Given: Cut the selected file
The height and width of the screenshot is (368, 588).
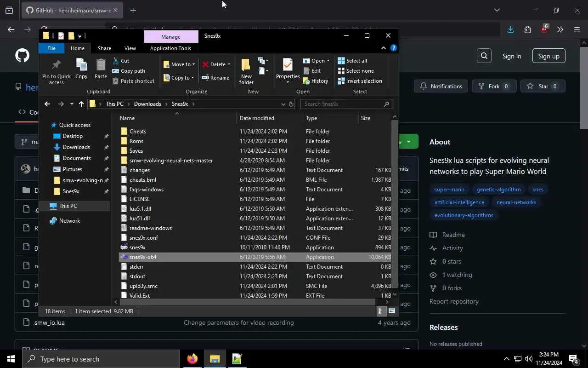Looking at the screenshot, I should pos(121,61).
